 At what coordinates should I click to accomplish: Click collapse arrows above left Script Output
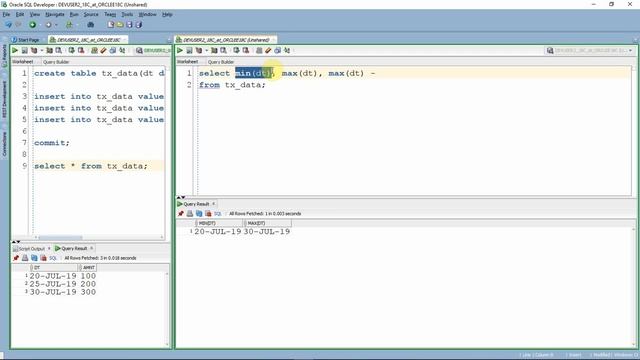[16, 242]
